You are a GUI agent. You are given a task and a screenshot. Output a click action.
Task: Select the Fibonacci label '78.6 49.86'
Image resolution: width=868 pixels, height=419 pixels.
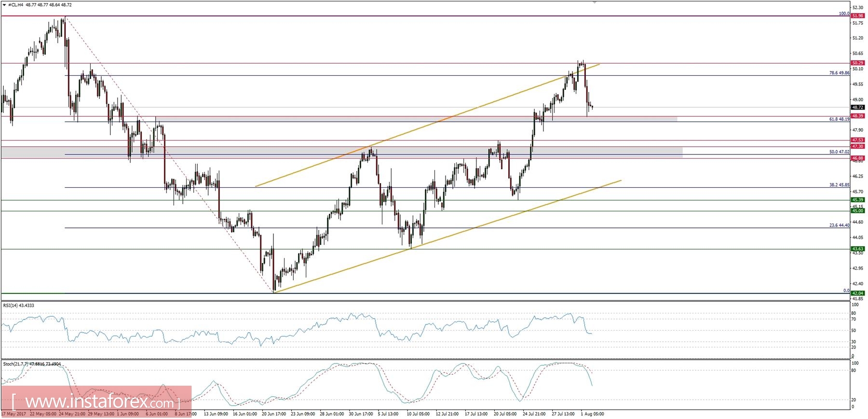coord(839,73)
